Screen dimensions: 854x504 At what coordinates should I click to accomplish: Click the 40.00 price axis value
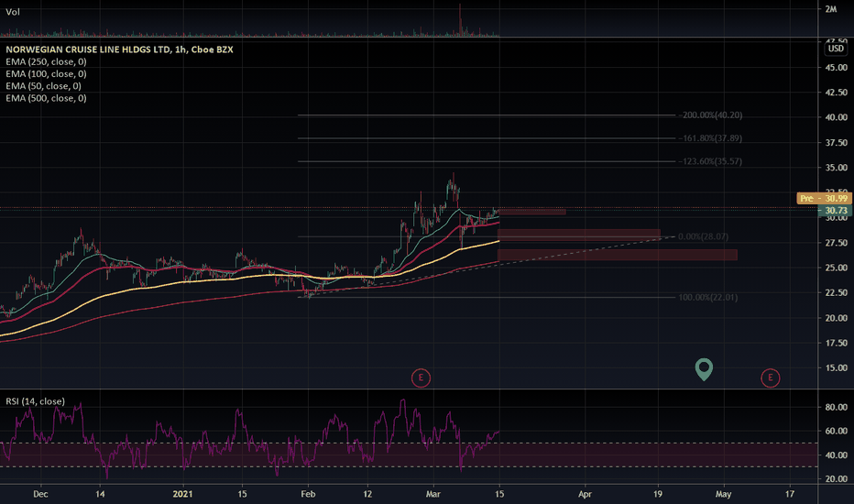pyautogui.click(x=836, y=117)
